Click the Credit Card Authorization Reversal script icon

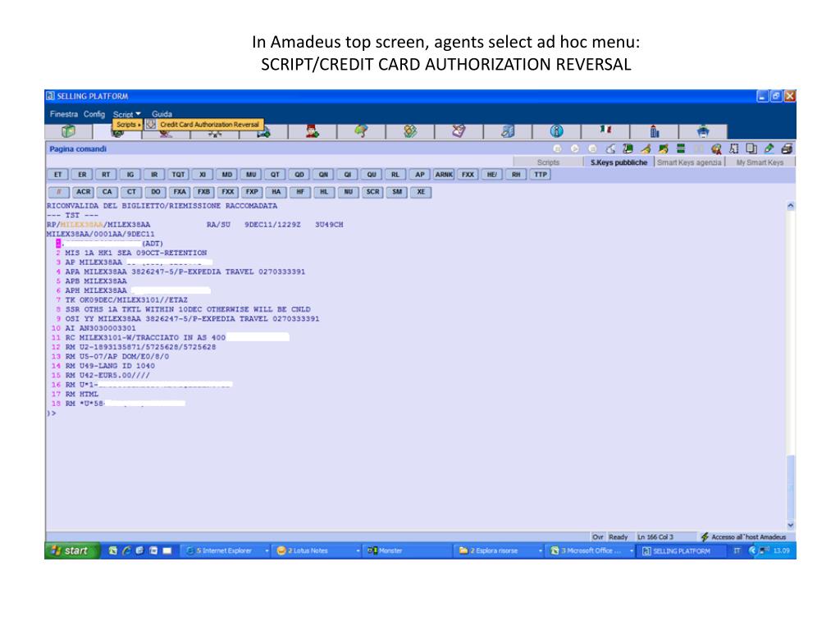coord(151,125)
